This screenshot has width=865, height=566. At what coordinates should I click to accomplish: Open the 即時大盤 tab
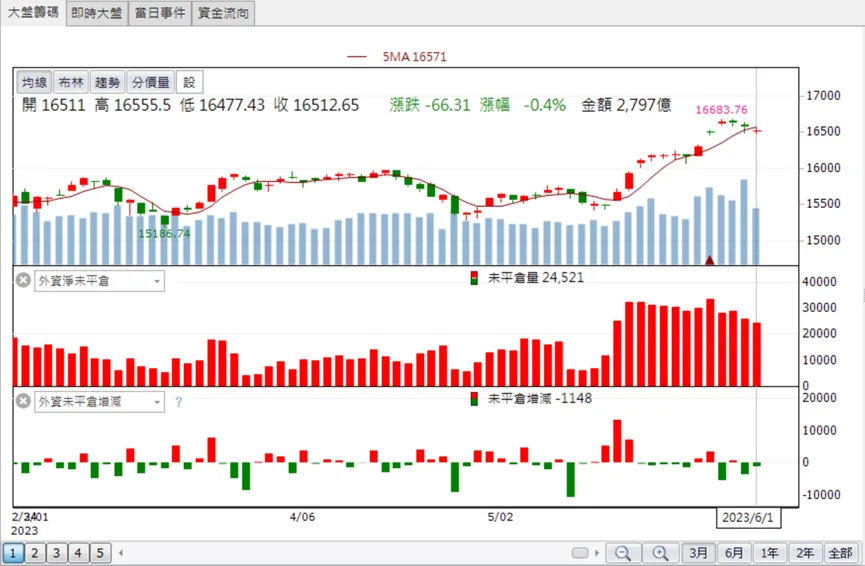pyautogui.click(x=97, y=13)
